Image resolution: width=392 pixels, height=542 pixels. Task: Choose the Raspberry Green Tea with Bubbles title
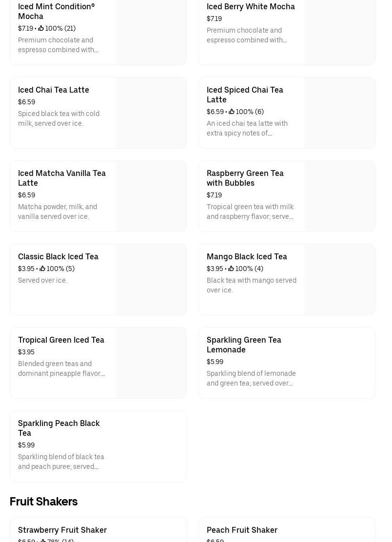[245, 178]
